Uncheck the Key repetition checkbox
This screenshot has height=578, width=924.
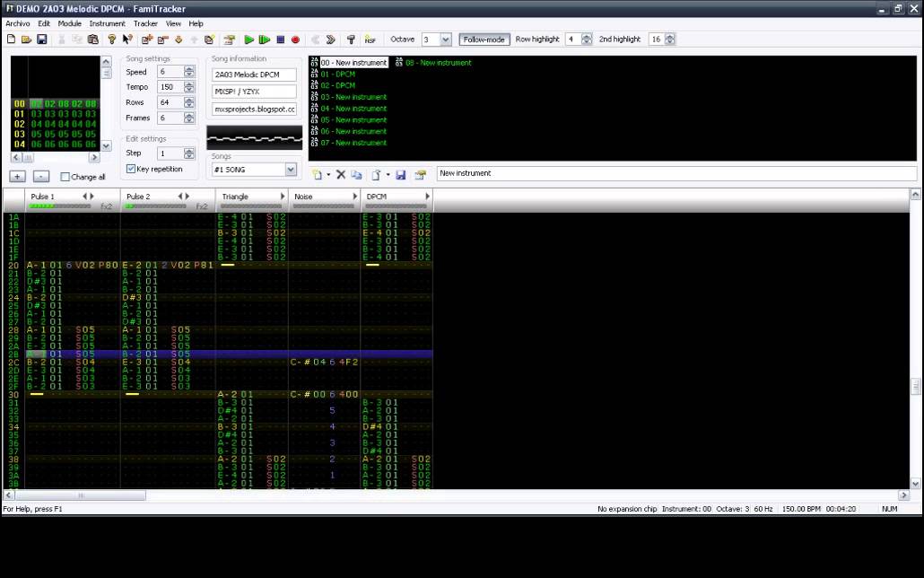coord(131,169)
